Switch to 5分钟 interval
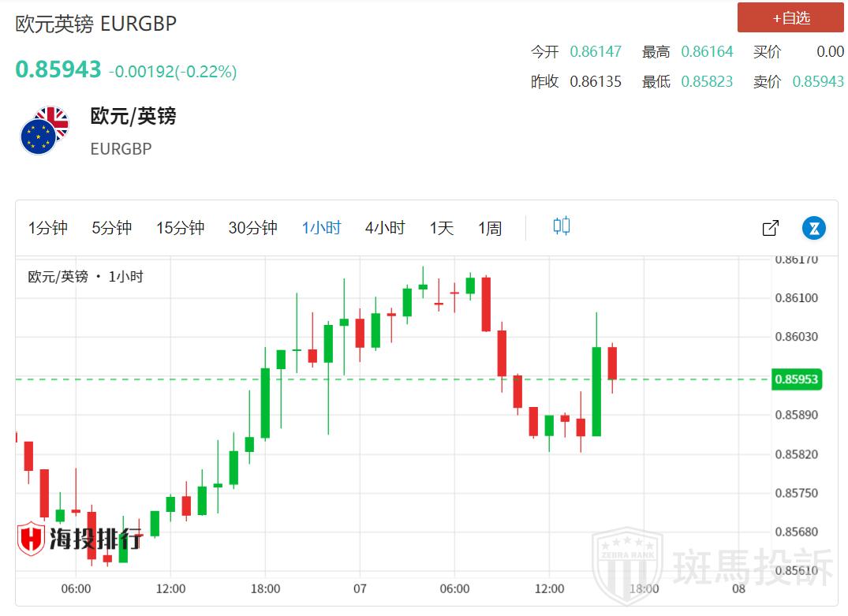The height and width of the screenshot is (616, 848). tap(111, 228)
